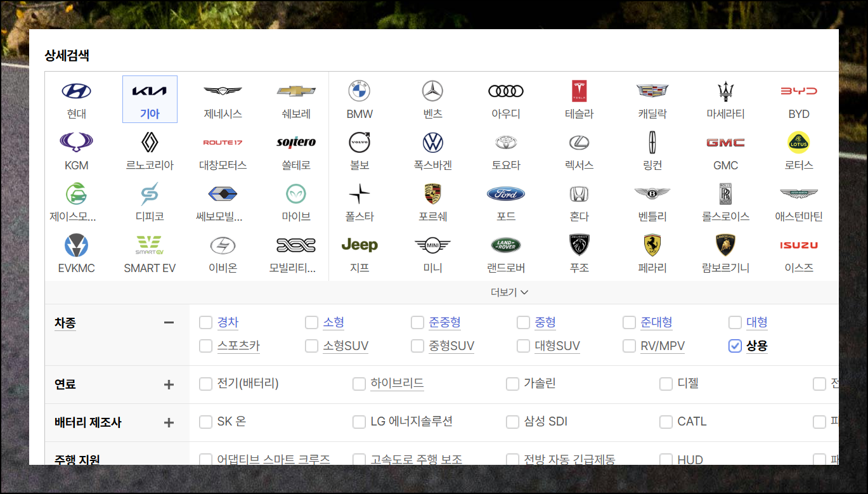Select the Lamborghini (람보르기니) logo
868x494 pixels.
(x=725, y=245)
